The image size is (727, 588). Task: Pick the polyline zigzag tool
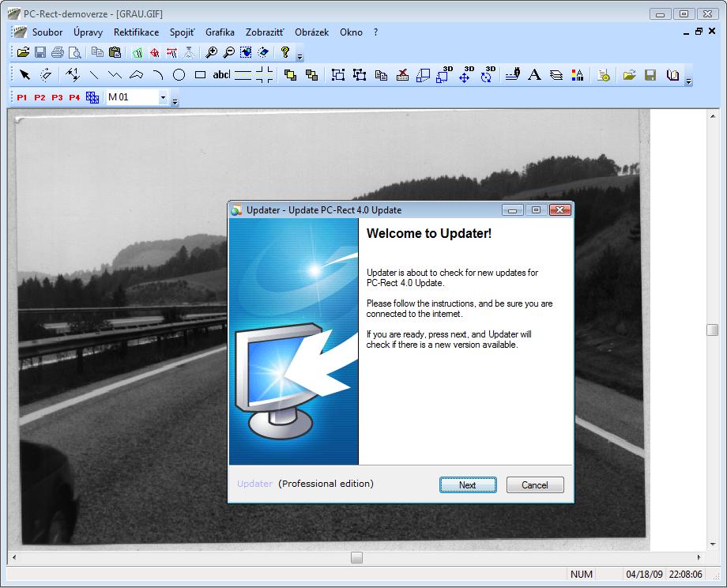115,74
